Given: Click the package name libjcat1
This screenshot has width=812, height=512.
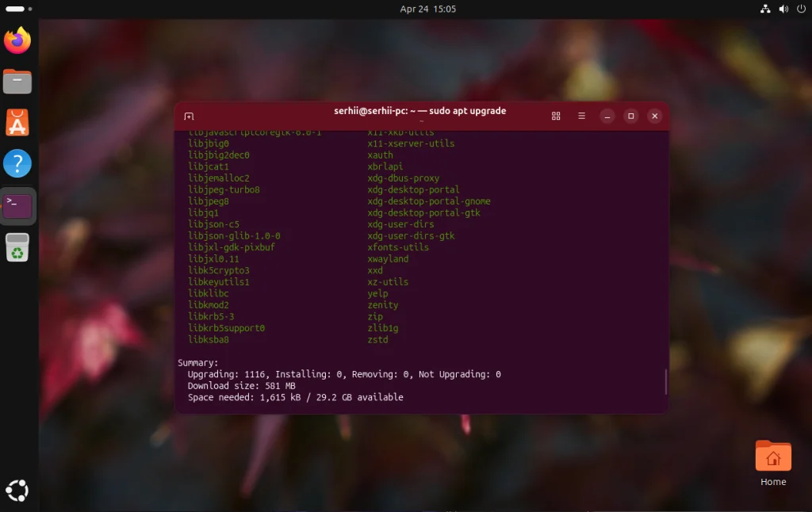Looking at the screenshot, I should click(x=209, y=166).
